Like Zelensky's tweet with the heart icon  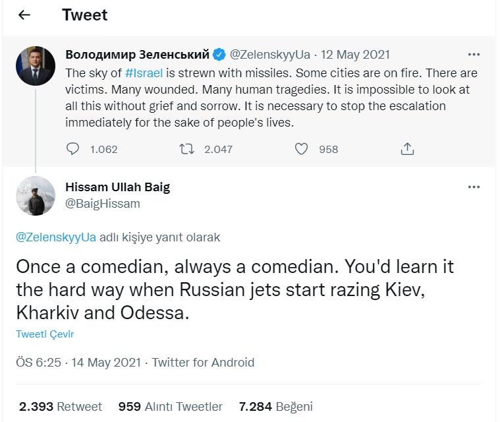tap(301, 149)
